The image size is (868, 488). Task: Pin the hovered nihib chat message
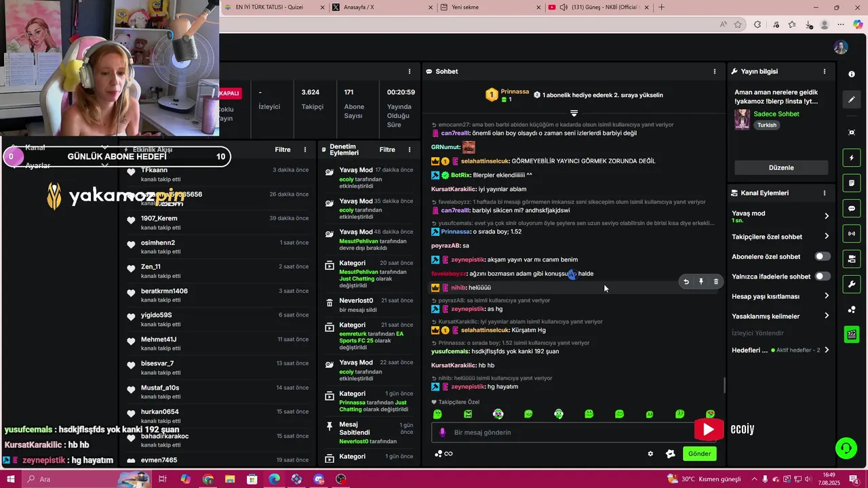(x=701, y=281)
